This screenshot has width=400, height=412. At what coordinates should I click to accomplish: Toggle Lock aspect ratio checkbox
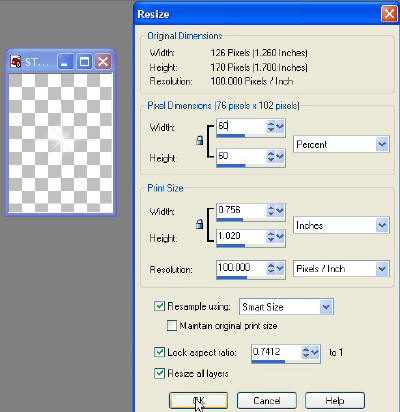159,352
